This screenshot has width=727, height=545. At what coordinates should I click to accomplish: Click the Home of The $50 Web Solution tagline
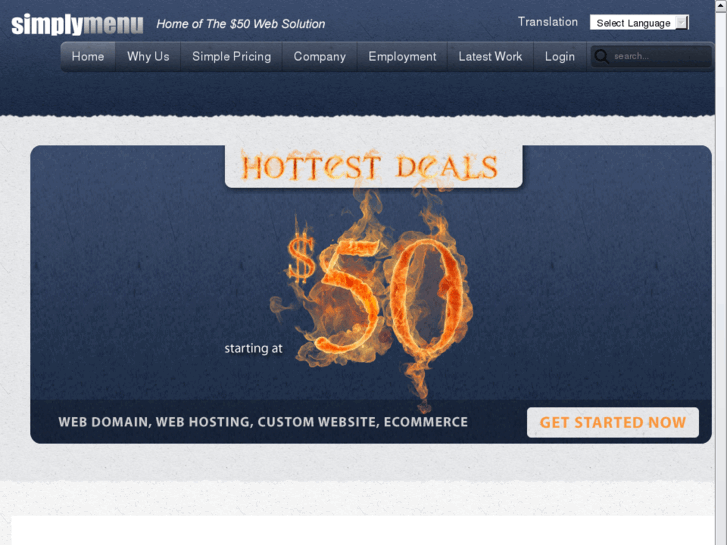coord(241,24)
